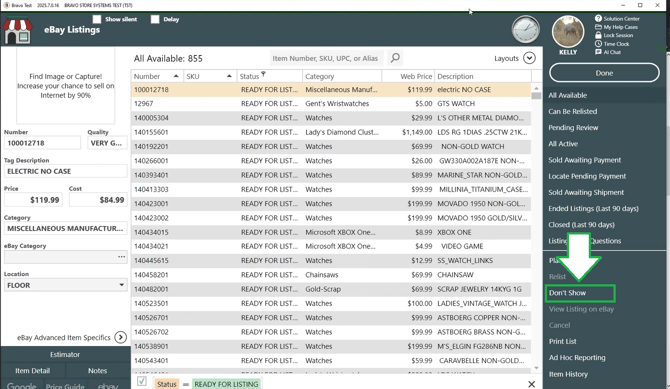670x389 pixels.
Task: Click the Number input field
Action: coord(42,143)
